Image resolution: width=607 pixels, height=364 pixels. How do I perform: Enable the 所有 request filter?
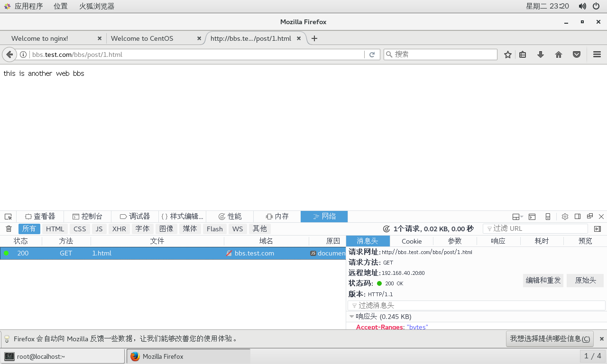pyautogui.click(x=29, y=229)
